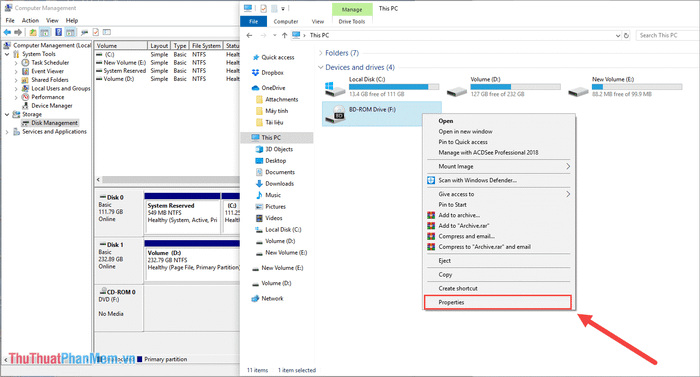Open 3D Objects in navigation pane
The height and width of the screenshot is (377, 700).
tap(279, 149)
